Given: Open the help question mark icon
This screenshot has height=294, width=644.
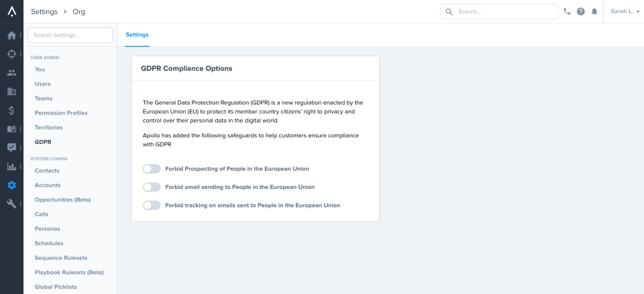Looking at the screenshot, I should click(x=581, y=11).
